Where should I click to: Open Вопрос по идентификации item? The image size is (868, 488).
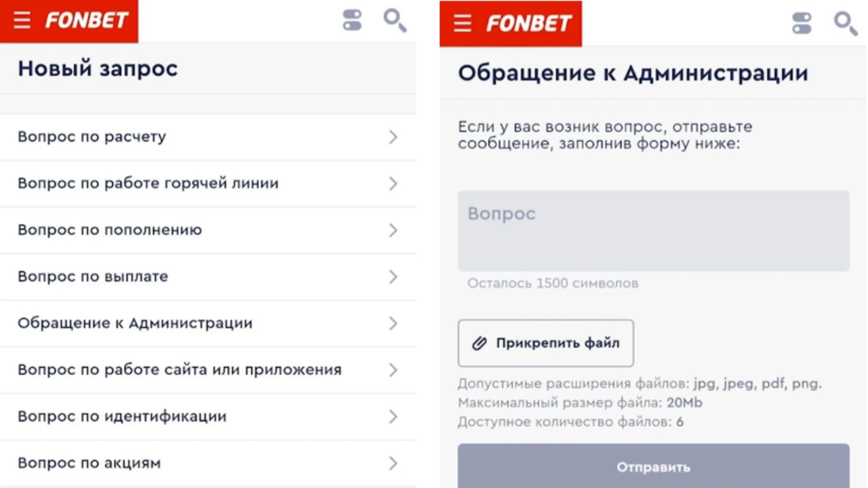pos(208,417)
